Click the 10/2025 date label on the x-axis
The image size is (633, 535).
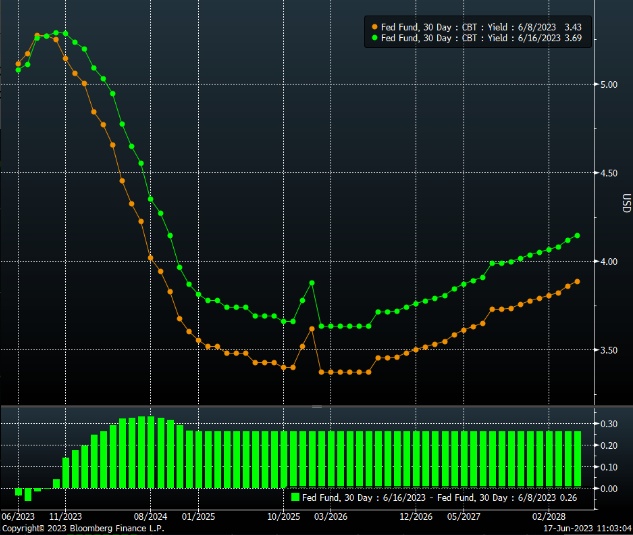[x=284, y=516]
